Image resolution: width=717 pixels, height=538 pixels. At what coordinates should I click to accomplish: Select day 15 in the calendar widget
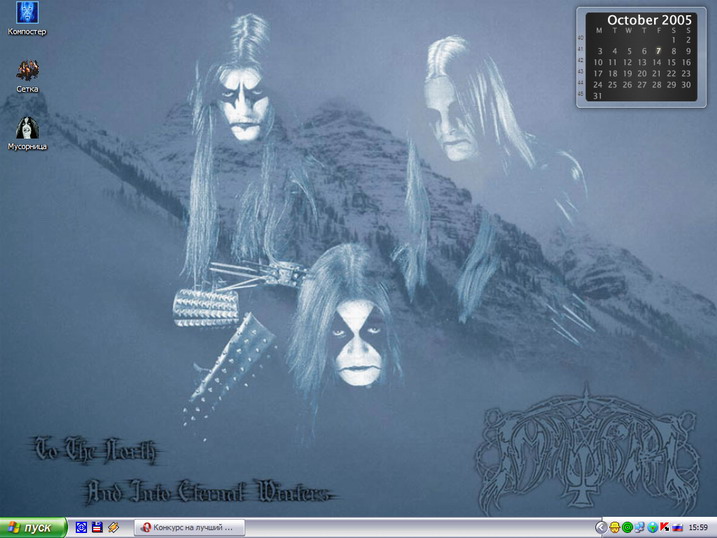[671, 62]
